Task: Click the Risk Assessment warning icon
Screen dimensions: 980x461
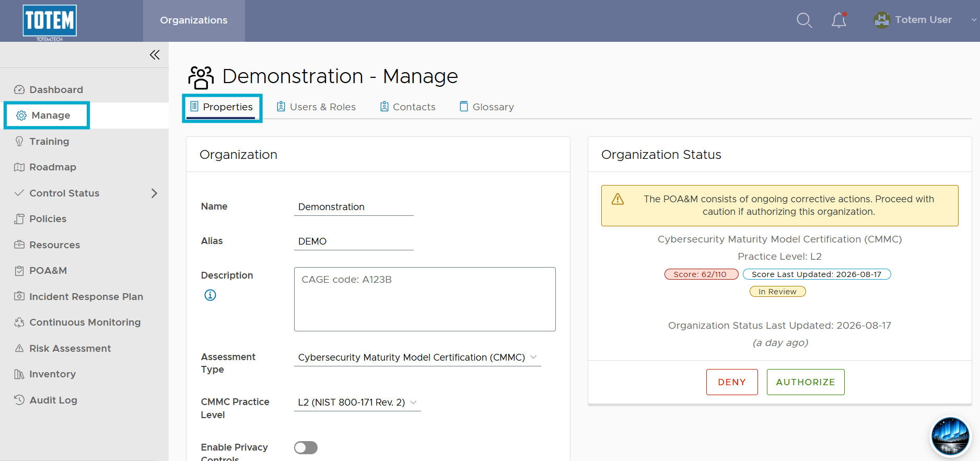Action: pos(19,348)
